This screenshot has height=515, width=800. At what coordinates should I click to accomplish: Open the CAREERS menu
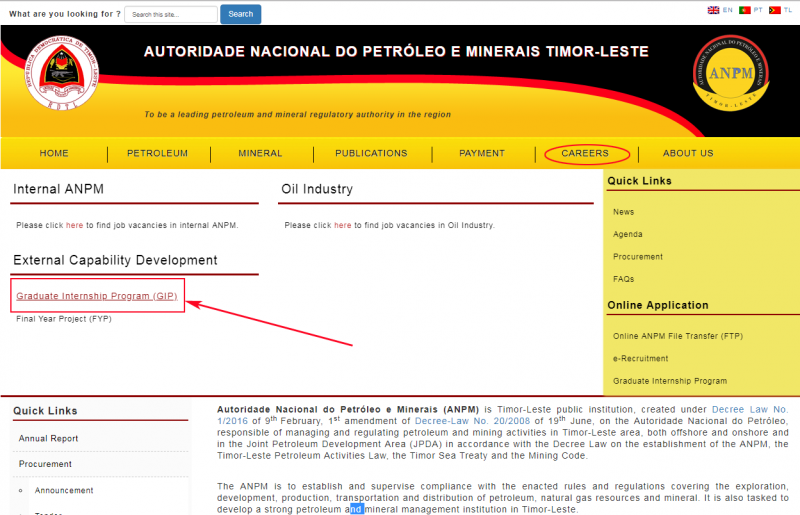[x=585, y=153]
